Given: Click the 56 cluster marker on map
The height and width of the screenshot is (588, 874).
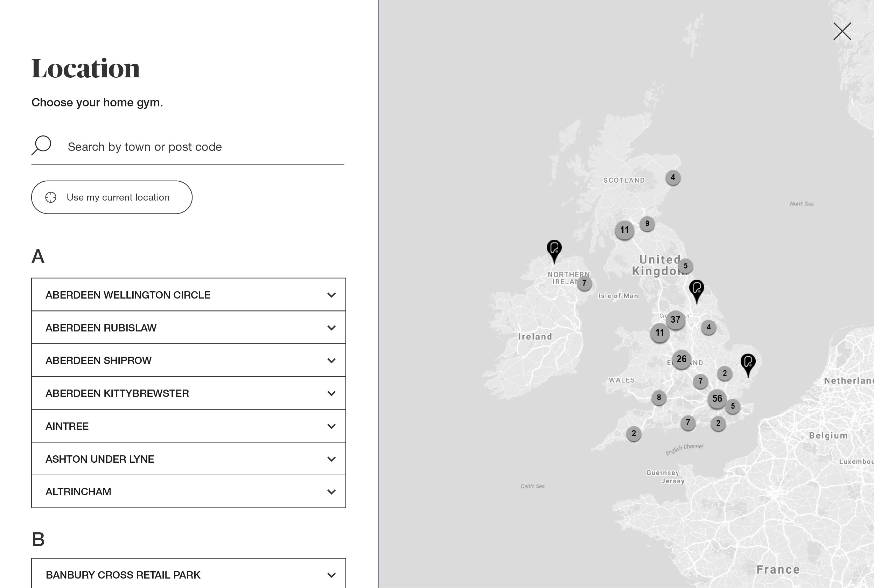Looking at the screenshot, I should coord(717,399).
